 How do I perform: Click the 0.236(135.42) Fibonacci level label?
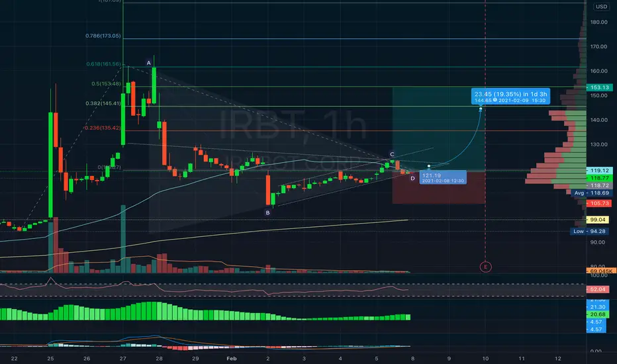(x=103, y=128)
